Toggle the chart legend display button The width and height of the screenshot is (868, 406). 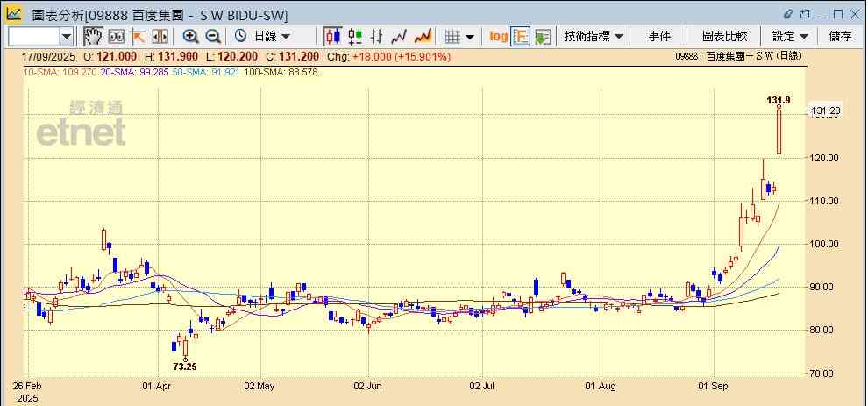pos(520,37)
